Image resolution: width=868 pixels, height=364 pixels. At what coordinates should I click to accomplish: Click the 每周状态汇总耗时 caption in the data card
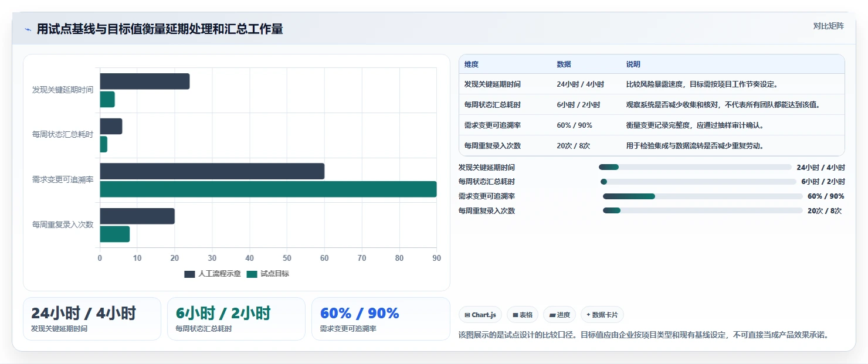click(x=204, y=329)
